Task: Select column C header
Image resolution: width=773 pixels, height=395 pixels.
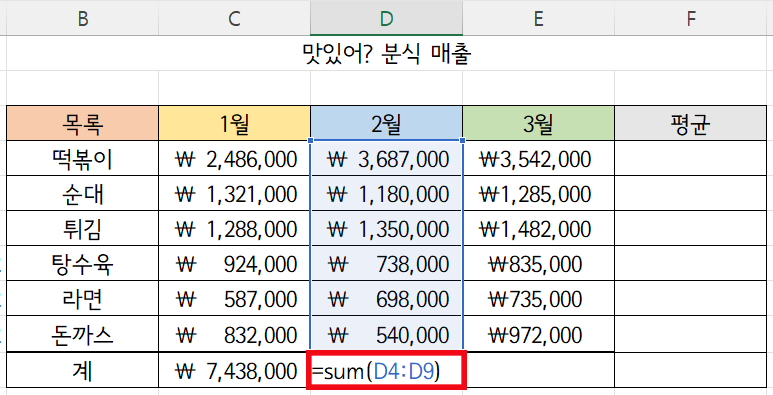Action: click(234, 18)
